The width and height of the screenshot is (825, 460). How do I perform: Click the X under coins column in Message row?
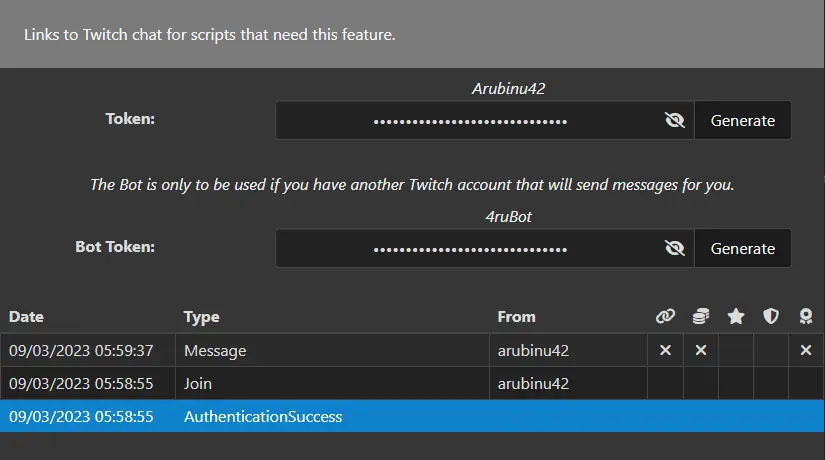[x=700, y=350]
